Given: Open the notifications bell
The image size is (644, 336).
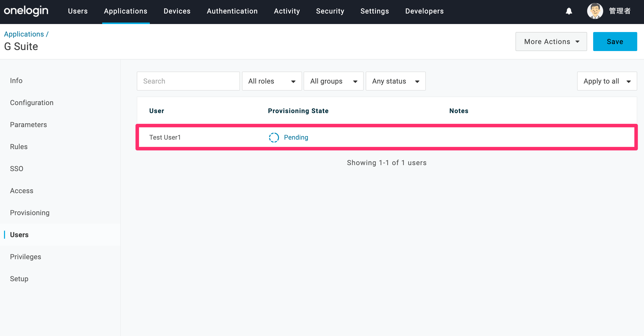Looking at the screenshot, I should pyautogui.click(x=569, y=11).
